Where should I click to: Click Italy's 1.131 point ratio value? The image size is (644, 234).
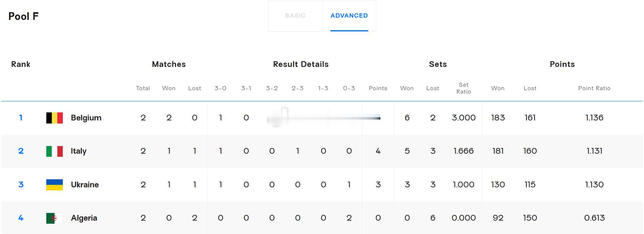[594, 151]
